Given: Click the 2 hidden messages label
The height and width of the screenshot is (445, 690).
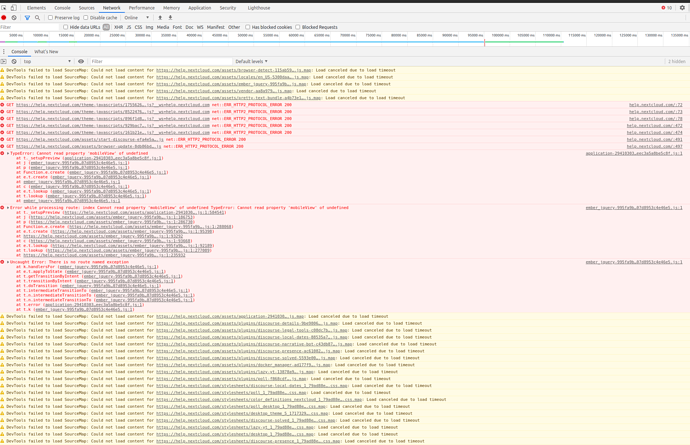Looking at the screenshot, I should [x=676, y=62].
